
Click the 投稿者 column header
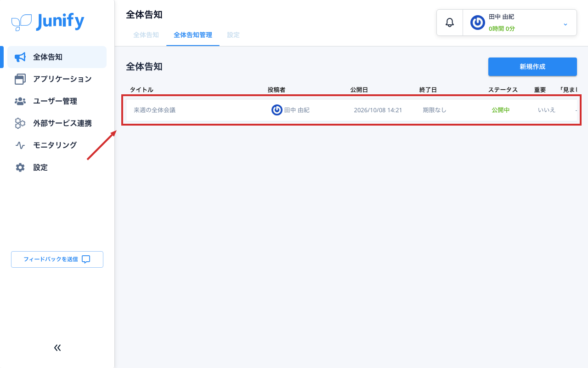pos(277,90)
